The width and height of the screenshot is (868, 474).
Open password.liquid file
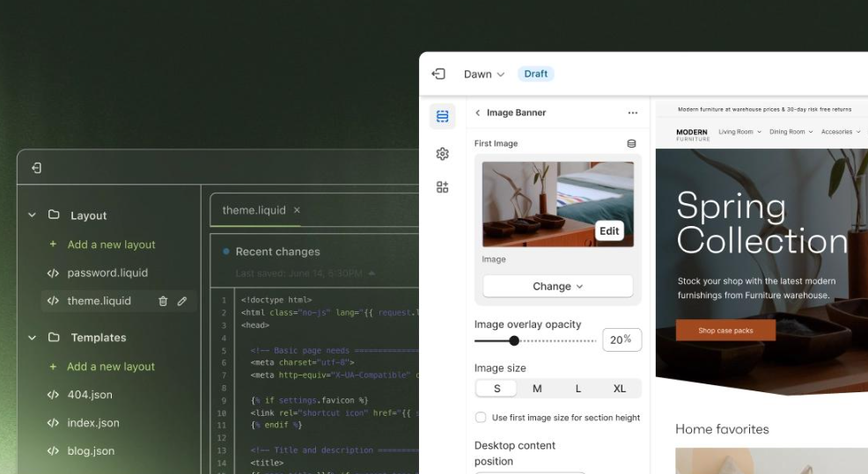pos(107,273)
